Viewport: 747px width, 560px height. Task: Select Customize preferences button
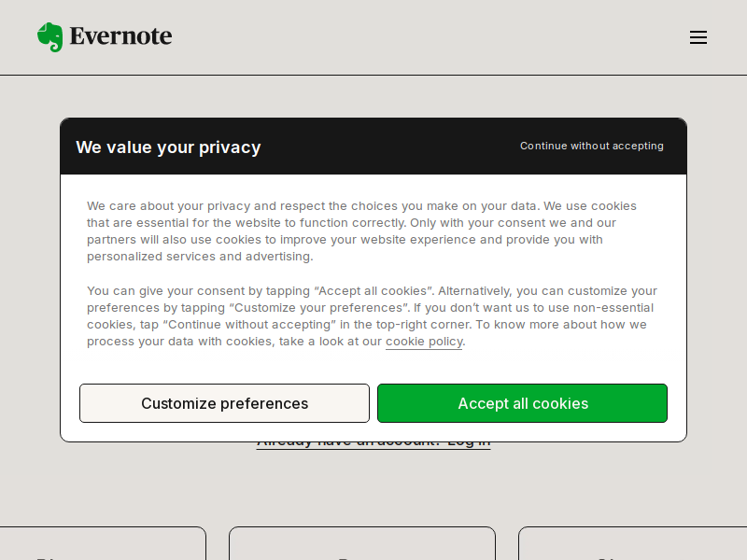click(x=224, y=403)
